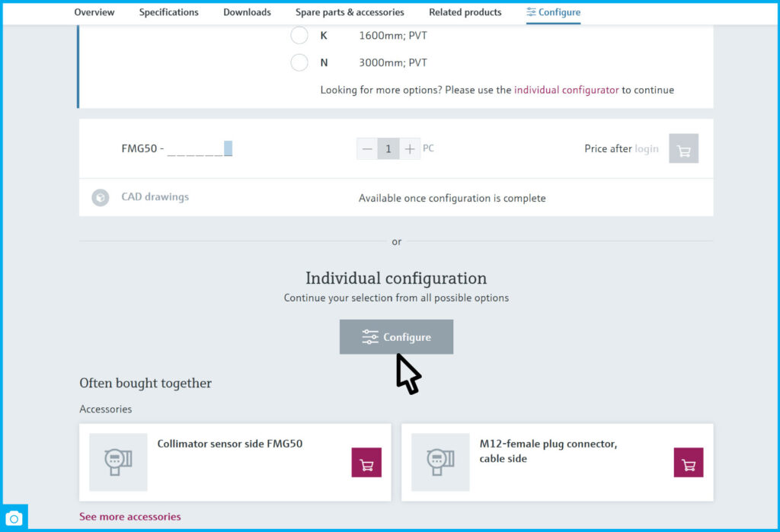780x532 pixels.
Task: Decrease quantity with the minus button
Action: pyautogui.click(x=367, y=149)
